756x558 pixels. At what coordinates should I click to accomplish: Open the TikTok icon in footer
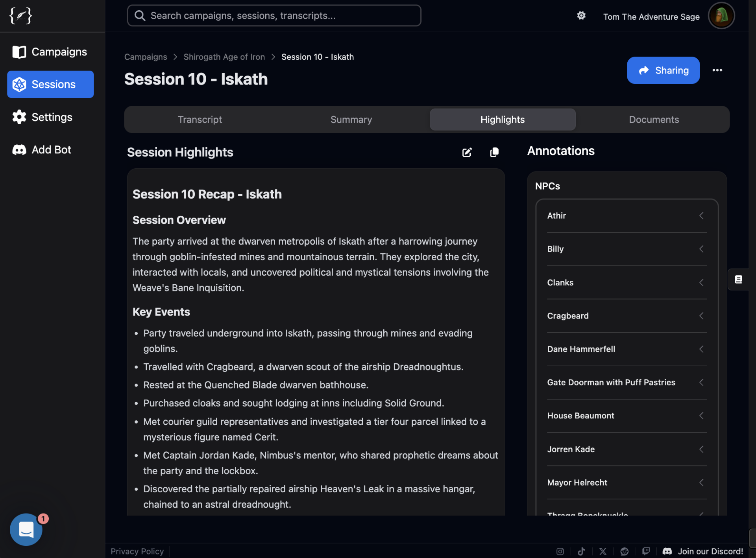(x=581, y=551)
